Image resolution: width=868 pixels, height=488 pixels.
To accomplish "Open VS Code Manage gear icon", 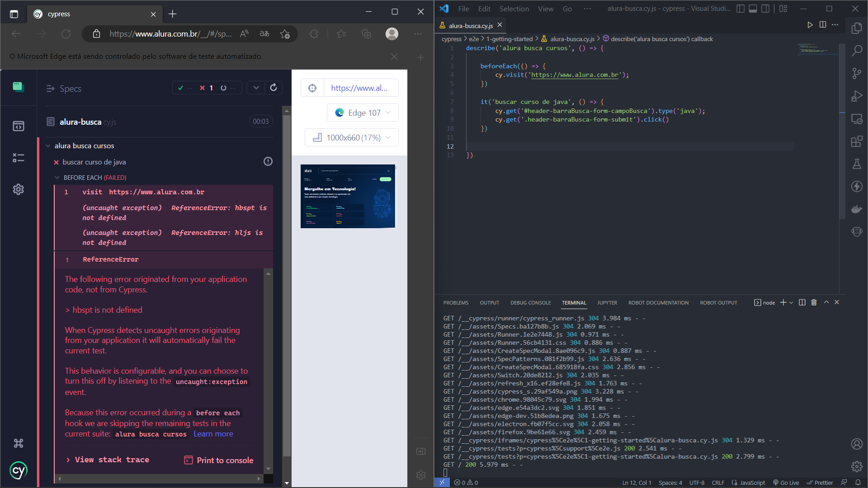I will tap(857, 466).
